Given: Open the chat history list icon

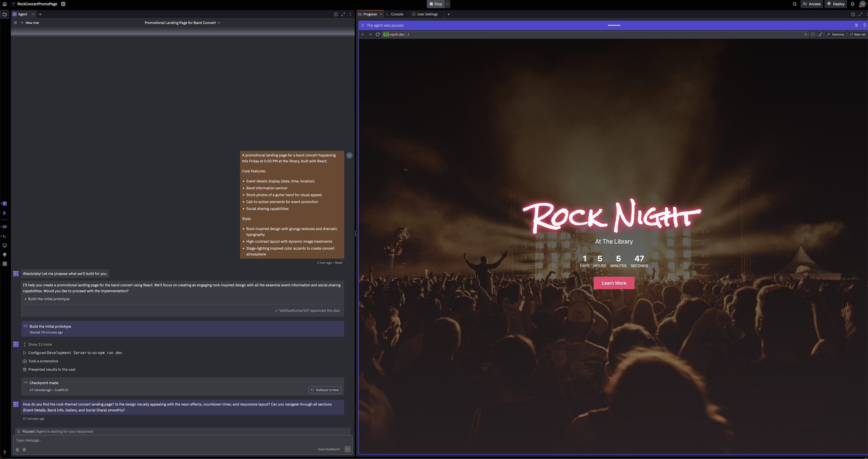Looking at the screenshot, I should click(15, 23).
